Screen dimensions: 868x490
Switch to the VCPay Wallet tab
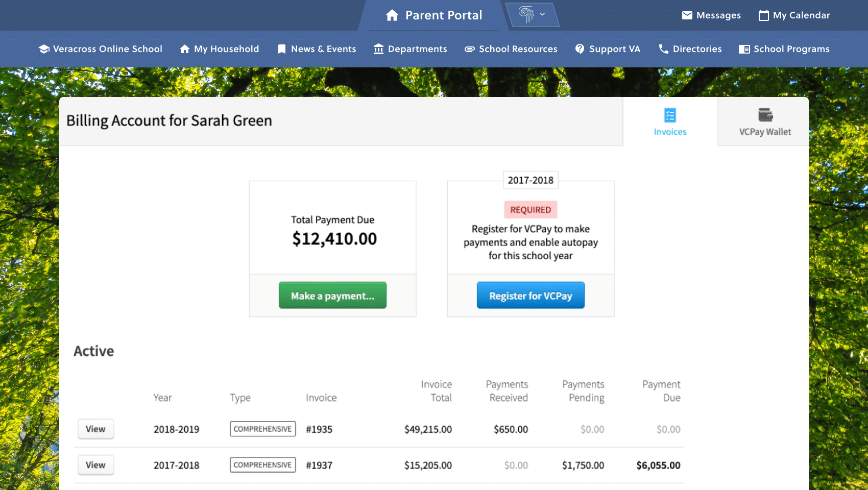click(x=765, y=122)
